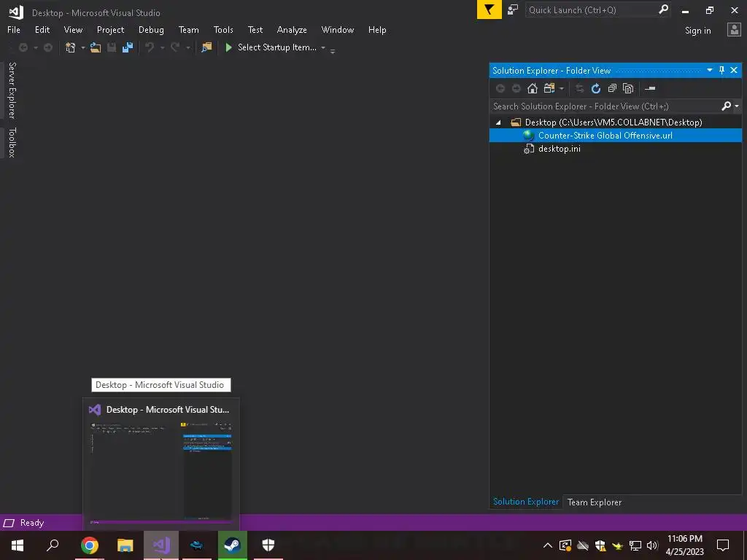
Task: Click the New Project toolbar icon
Action: 71,47
